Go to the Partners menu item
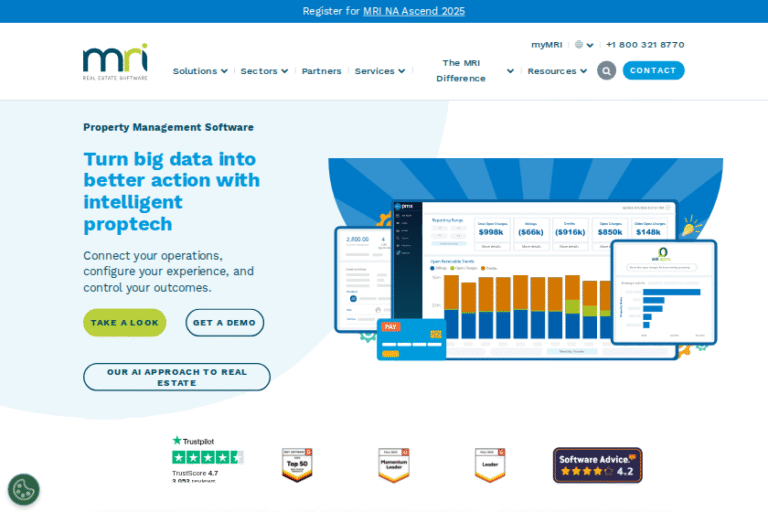This screenshot has height=512, width=768. point(321,71)
